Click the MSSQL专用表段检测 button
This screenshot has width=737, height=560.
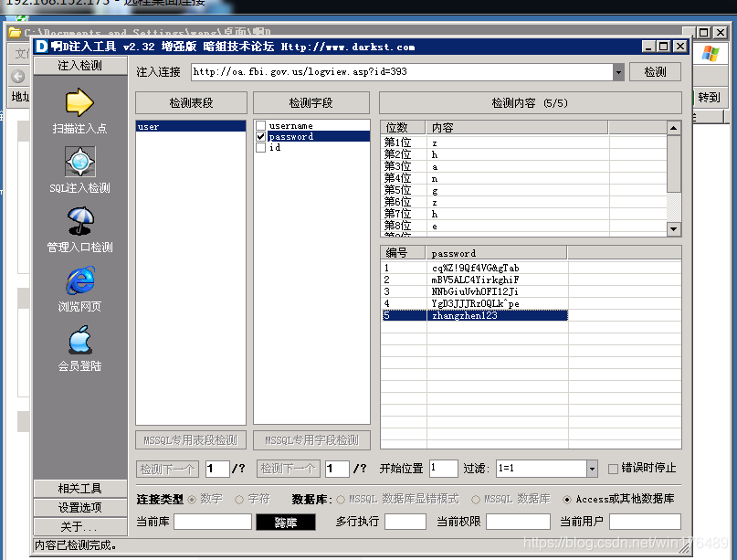191,440
